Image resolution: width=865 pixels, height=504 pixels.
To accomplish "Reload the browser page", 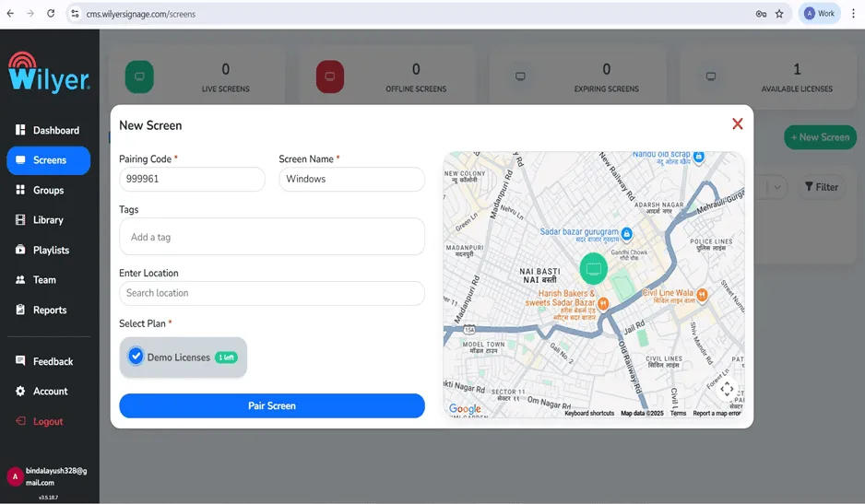I will point(51,14).
